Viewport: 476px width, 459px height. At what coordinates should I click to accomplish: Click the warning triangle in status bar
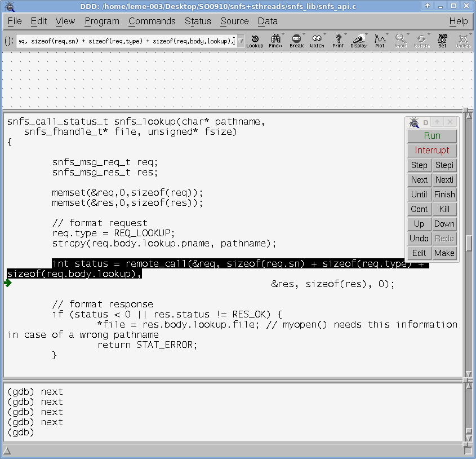point(7,451)
